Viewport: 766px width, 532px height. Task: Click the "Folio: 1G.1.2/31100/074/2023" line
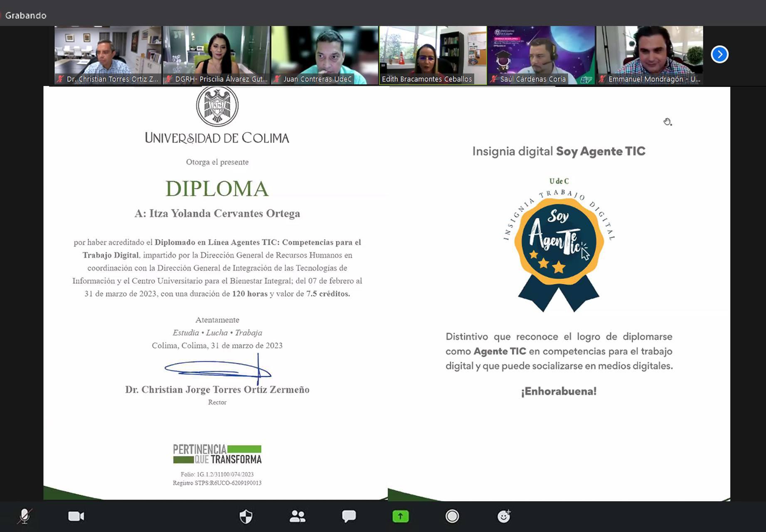(x=217, y=474)
